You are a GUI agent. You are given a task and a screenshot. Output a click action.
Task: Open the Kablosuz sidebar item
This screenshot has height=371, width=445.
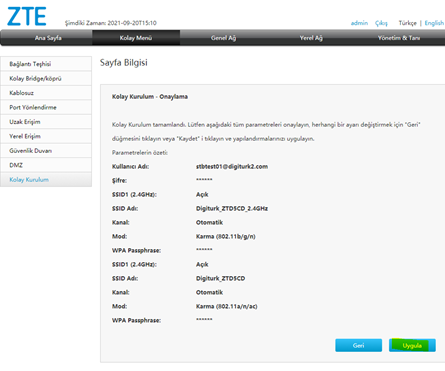point(46,93)
